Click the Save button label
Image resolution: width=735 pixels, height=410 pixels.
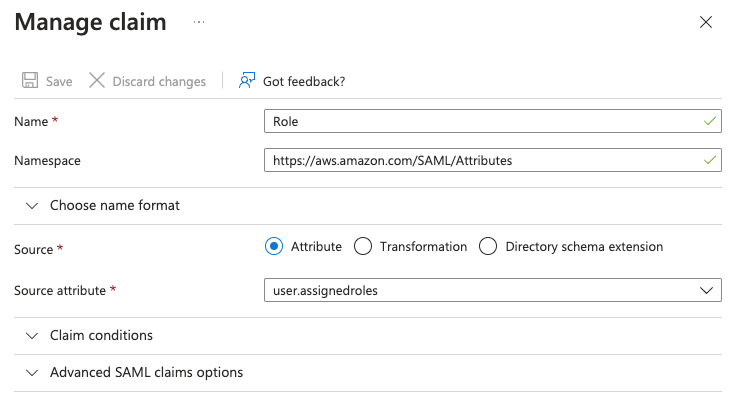(x=59, y=81)
